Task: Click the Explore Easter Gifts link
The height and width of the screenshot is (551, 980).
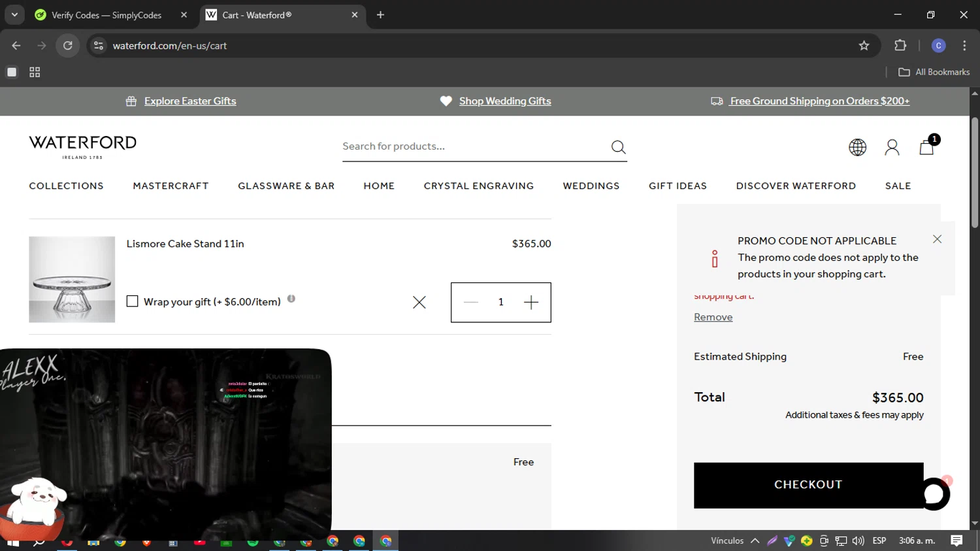Action: [190, 101]
